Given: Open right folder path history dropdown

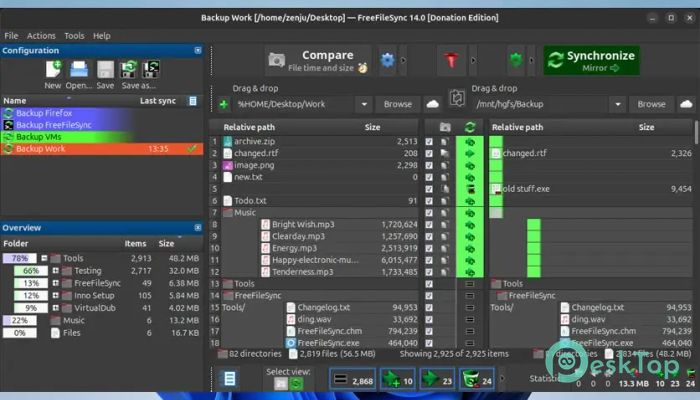Looking at the screenshot, I should pyautogui.click(x=617, y=104).
